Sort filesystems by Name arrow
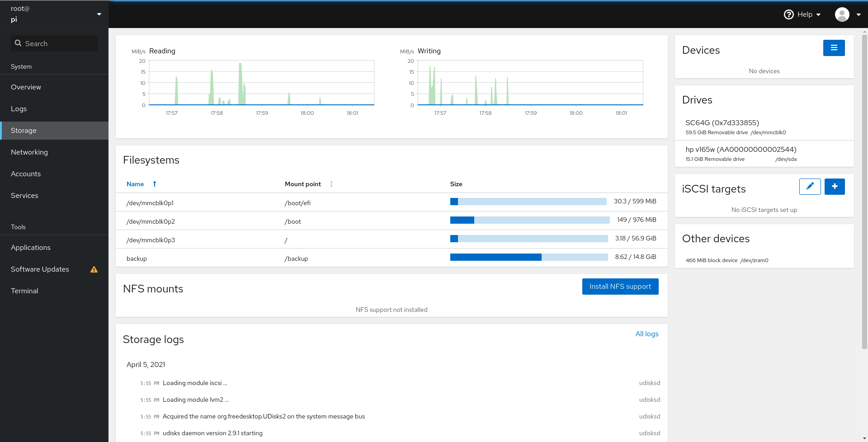This screenshot has width=868, height=442. point(155,184)
